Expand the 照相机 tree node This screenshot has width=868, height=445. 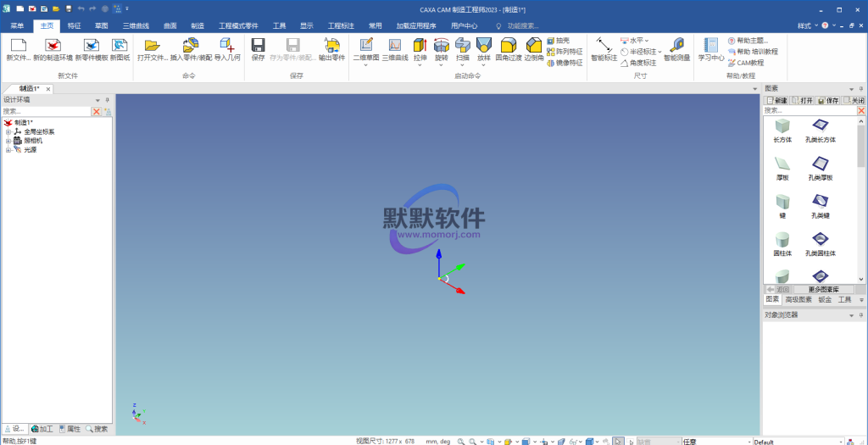(8, 141)
